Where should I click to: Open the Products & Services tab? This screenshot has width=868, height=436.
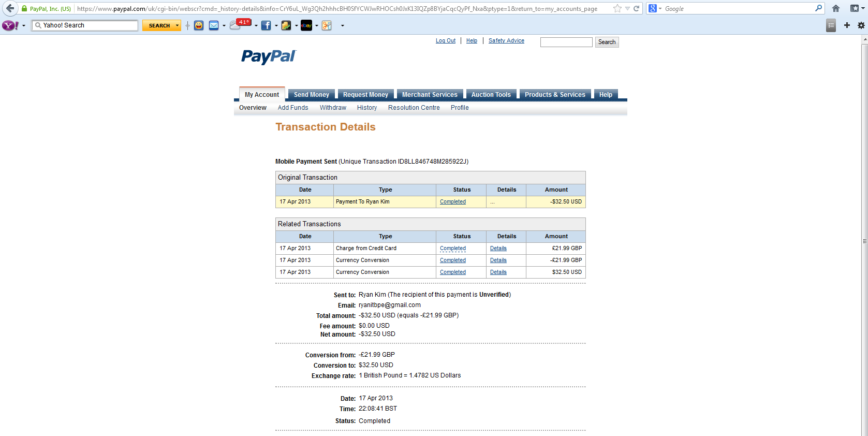555,94
